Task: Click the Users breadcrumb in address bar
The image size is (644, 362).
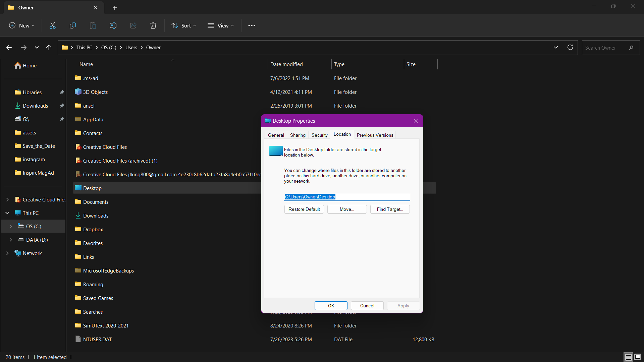Action: click(131, 48)
